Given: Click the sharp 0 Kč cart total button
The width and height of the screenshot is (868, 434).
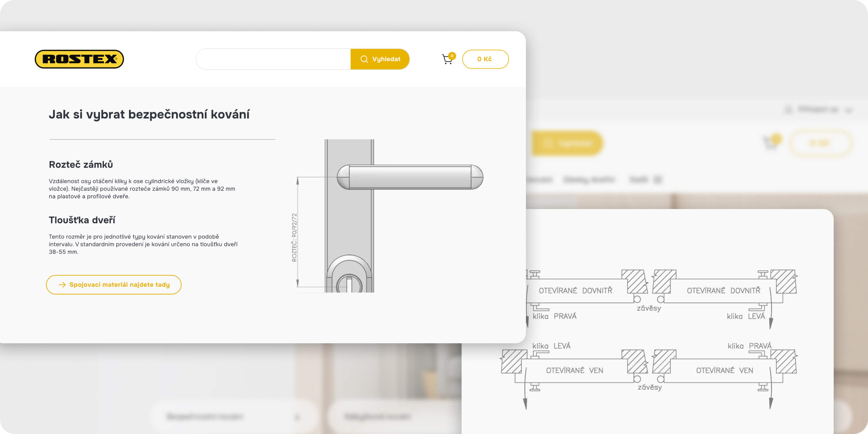Looking at the screenshot, I should point(485,59).
